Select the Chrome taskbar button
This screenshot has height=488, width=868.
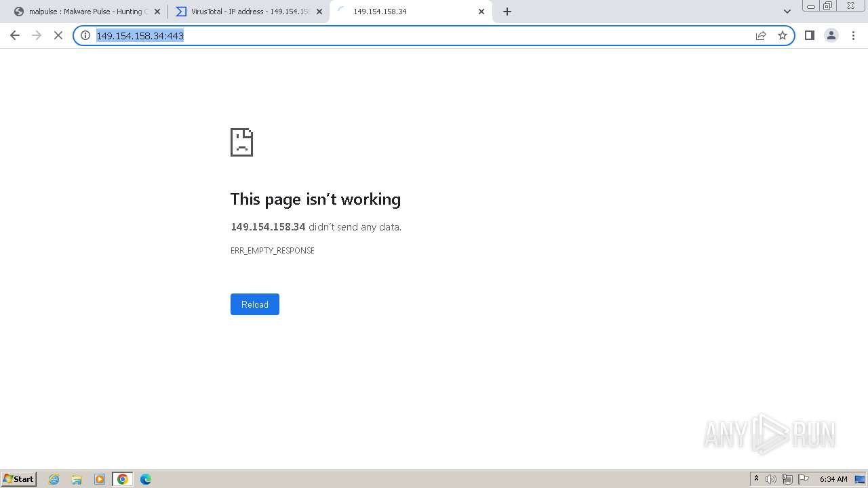123,479
